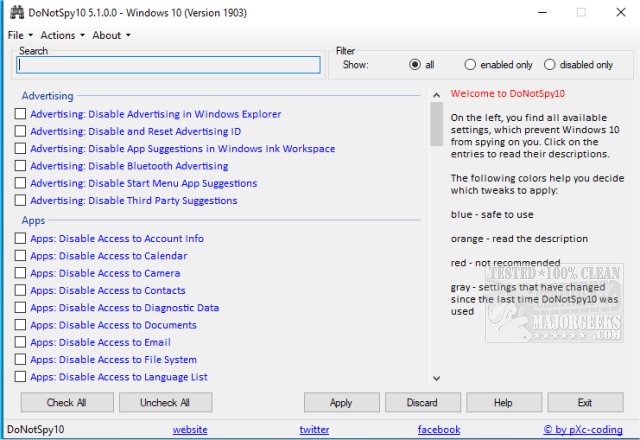This screenshot has height=440, width=640.
Task: Check Disable Bluetooth Advertising
Action: point(20,166)
